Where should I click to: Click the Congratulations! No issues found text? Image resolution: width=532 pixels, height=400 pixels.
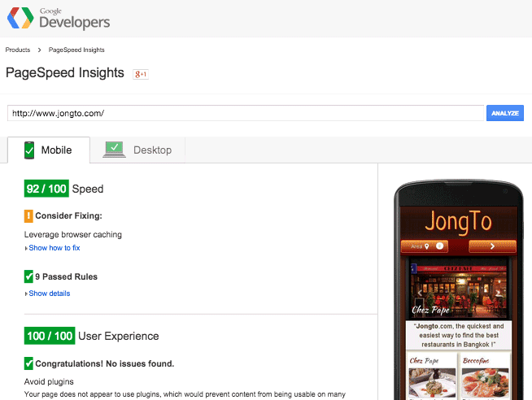pos(104,363)
